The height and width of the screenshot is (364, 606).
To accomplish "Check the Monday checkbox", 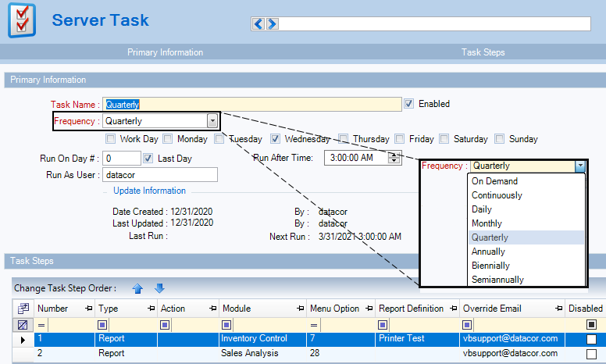I will [168, 138].
